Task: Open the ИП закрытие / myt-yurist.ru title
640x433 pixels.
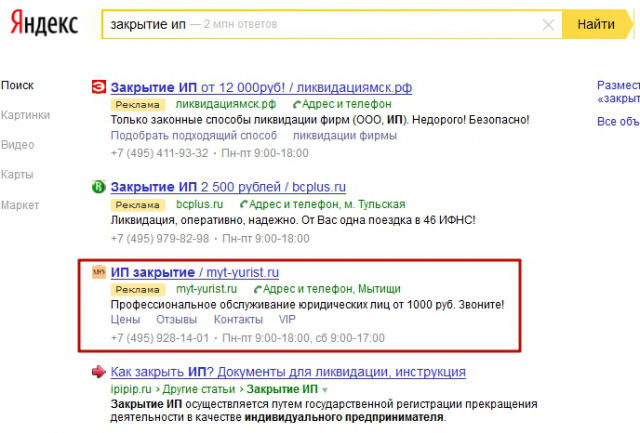Action: click(195, 272)
